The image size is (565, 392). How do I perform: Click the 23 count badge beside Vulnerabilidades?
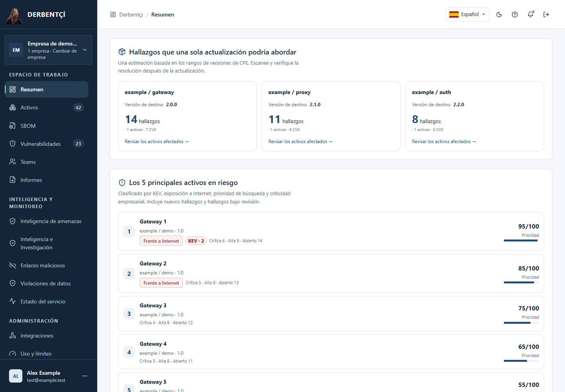coord(78,144)
